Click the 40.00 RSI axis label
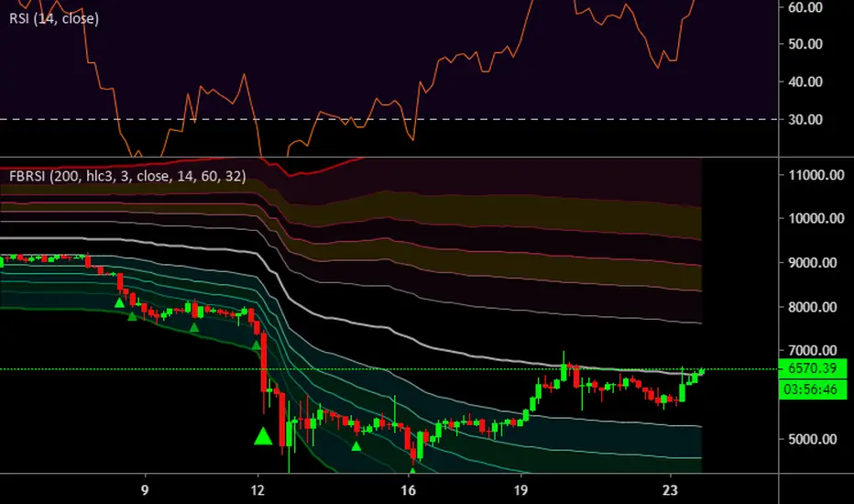This screenshot has width=854, height=504. click(805, 82)
